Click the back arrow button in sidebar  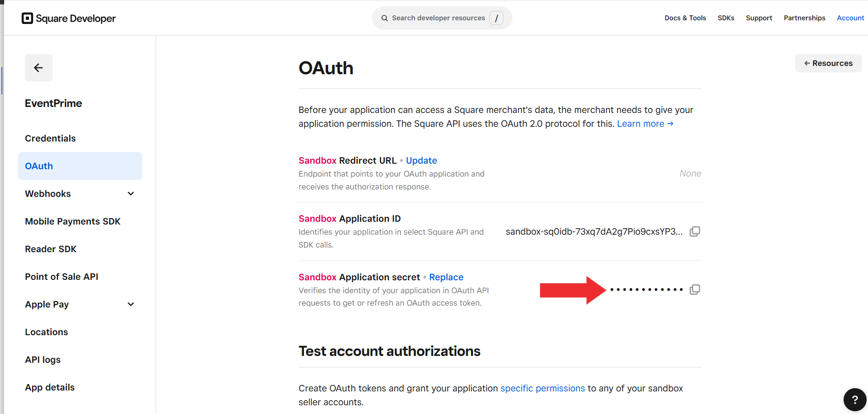click(39, 68)
